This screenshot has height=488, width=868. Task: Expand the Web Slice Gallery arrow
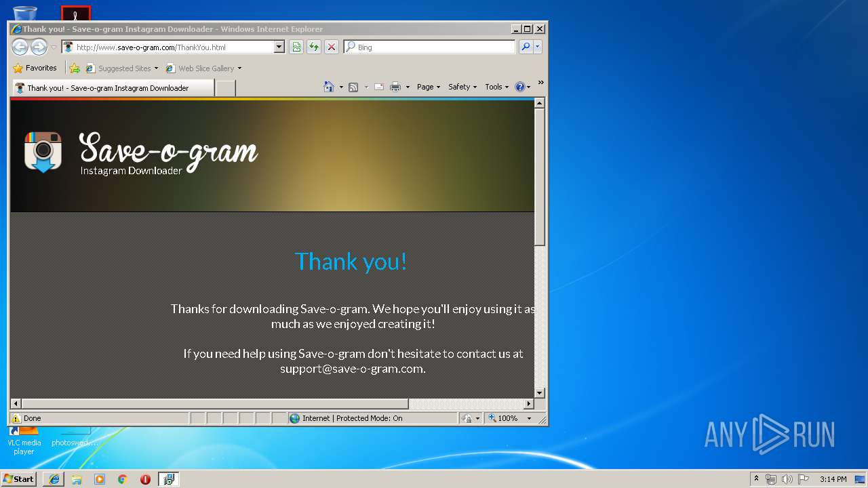point(239,68)
